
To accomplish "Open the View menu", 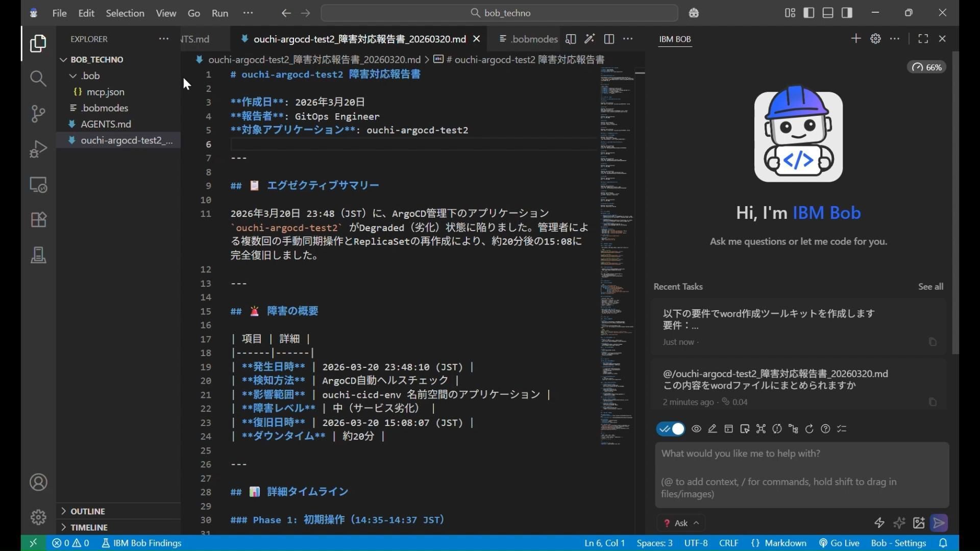I will pos(166,13).
